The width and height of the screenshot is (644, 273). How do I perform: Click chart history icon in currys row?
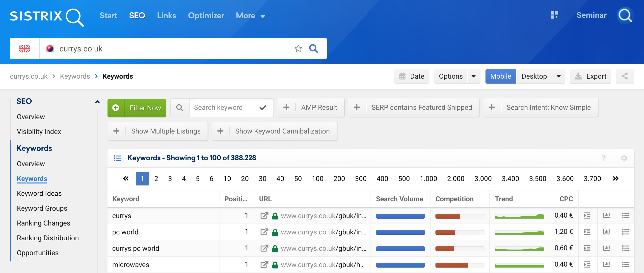(606, 216)
